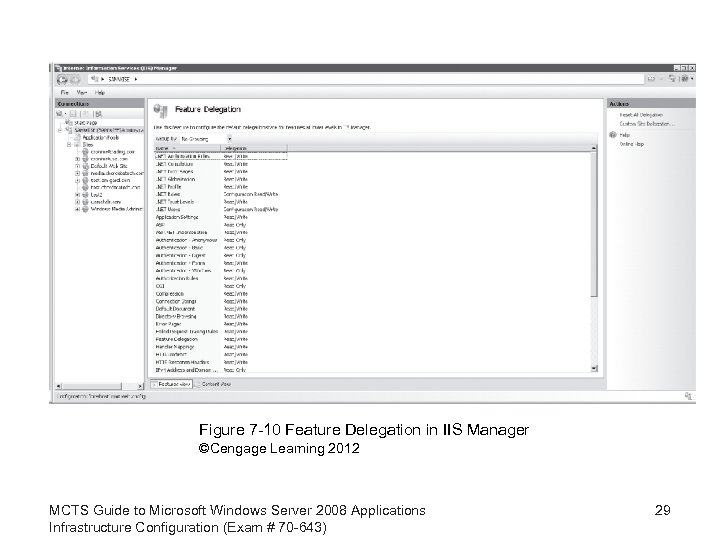This screenshot has height=540, width=720.
Task: Select the Default Document row
Action: tap(220, 309)
